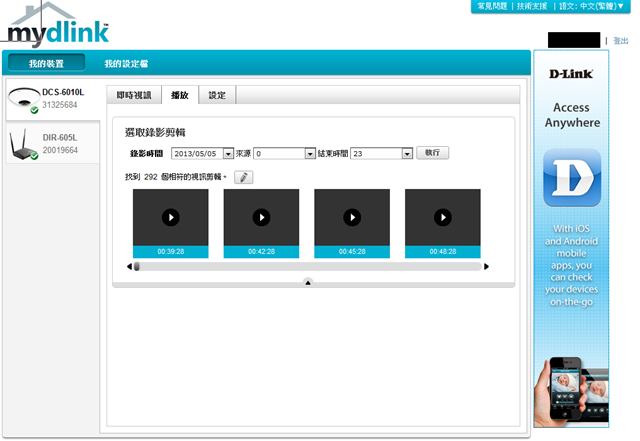Open the end hour dropdown showing 23
Screen dimensions: 640x441
[x=381, y=154]
